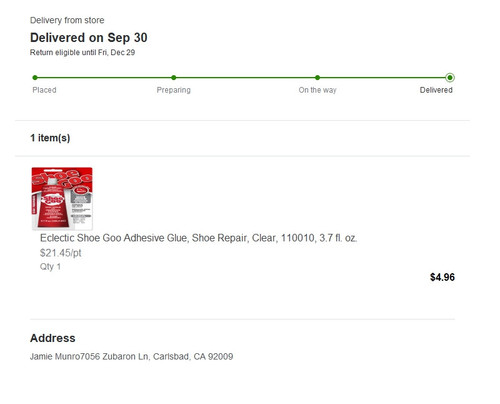Click the Address section heading

[53, 338]
